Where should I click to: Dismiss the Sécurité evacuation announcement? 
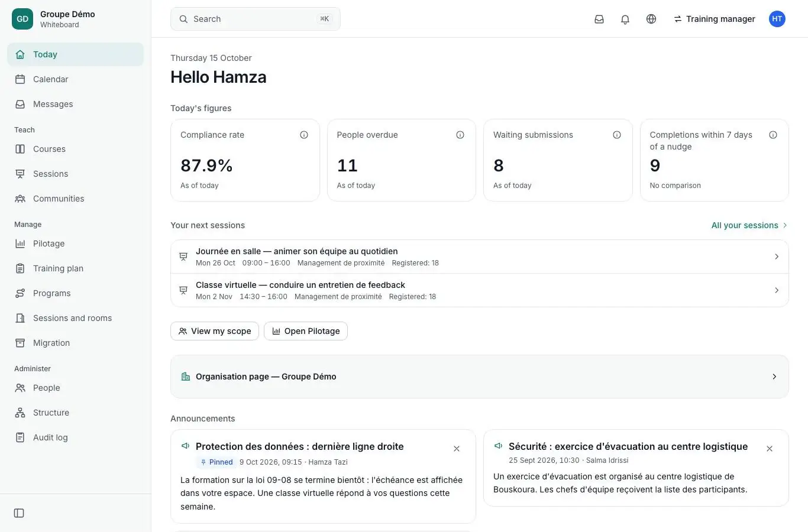770,449
